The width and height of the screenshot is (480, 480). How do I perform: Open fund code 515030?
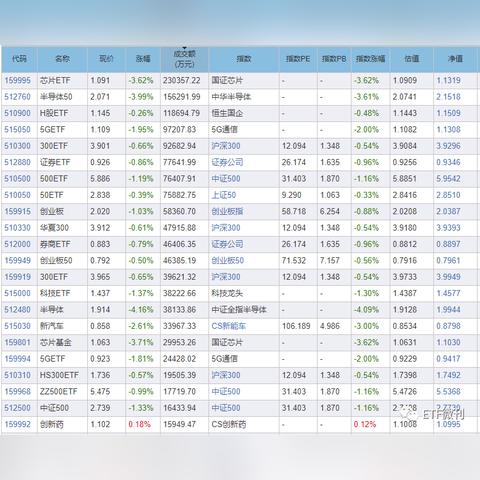pos(17,326)
